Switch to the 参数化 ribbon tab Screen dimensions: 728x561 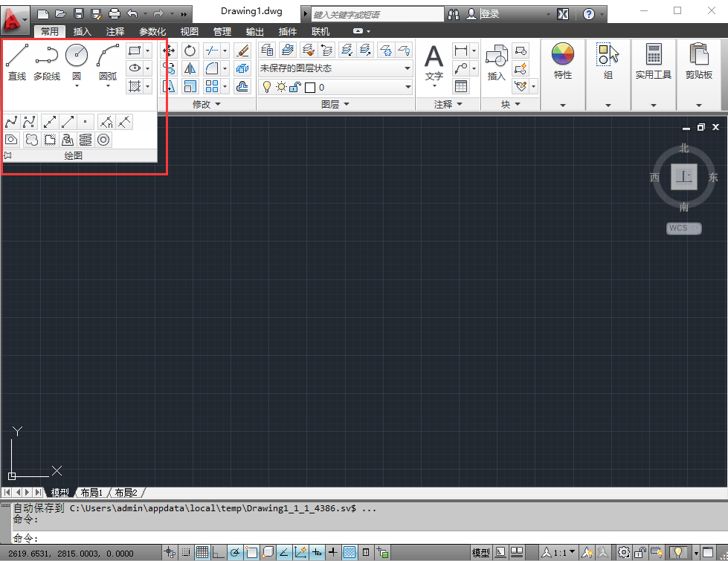pos(152,31)
